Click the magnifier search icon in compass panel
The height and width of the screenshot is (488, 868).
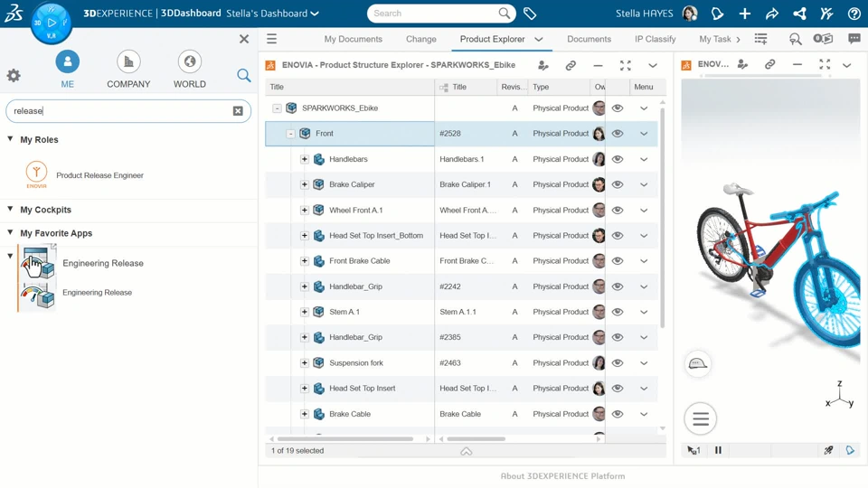pos(243,75)
